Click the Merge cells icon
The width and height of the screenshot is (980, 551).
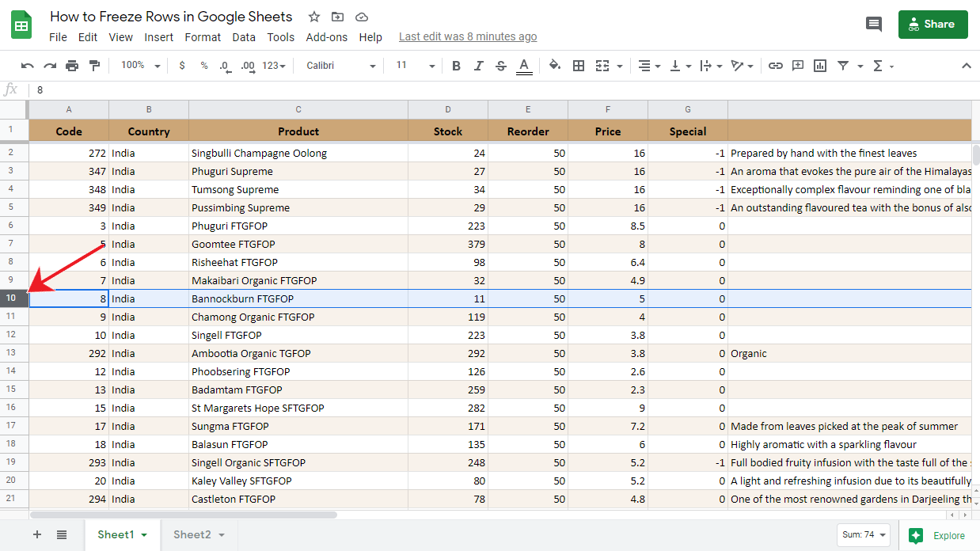pos(603,66)
